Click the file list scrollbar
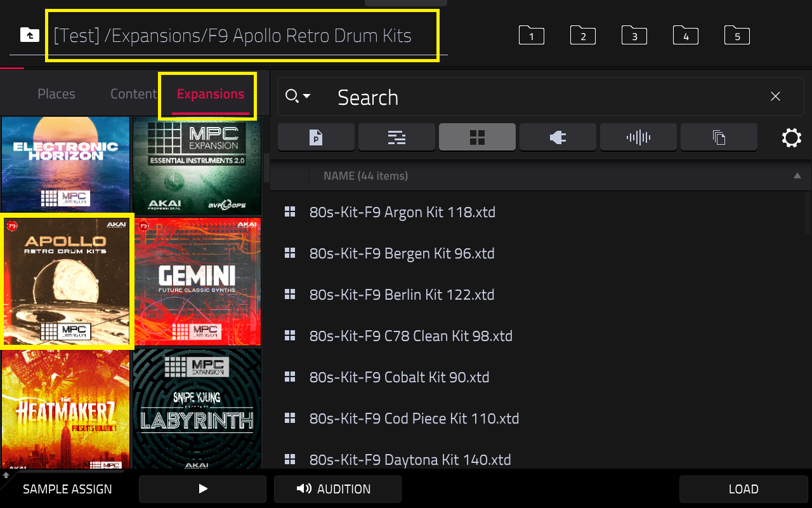This screenshot has height=508, width=812. (x=808, y=213)
